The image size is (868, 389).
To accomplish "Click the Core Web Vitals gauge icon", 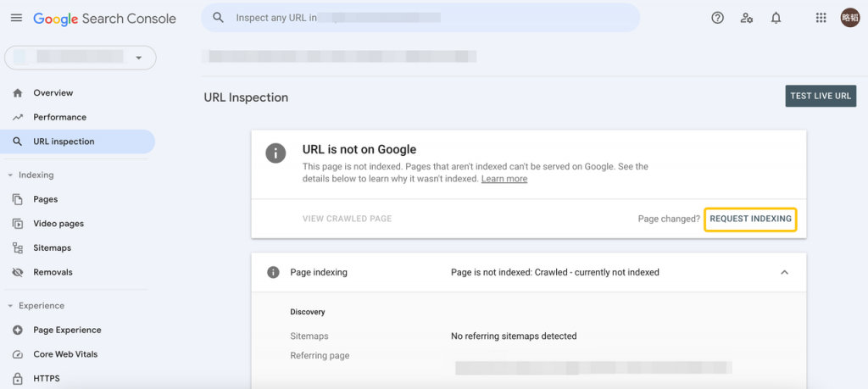I will (x=18, y=354).
